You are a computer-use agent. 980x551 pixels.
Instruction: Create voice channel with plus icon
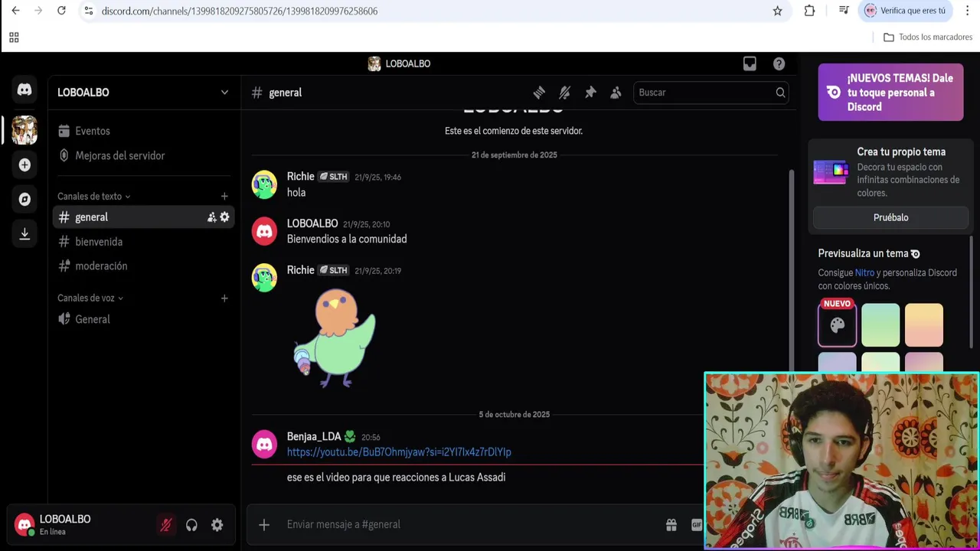coord(224,298)
